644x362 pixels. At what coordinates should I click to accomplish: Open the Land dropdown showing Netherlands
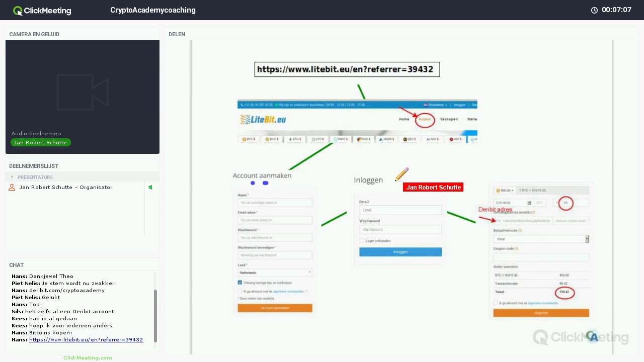pyautogui.click(x=275, y=273)
